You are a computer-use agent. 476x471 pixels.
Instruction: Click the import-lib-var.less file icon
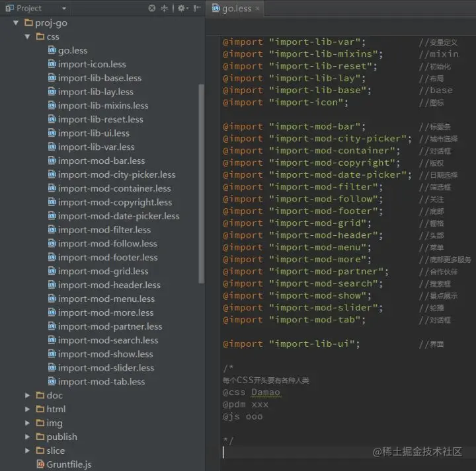pos(52,147)
